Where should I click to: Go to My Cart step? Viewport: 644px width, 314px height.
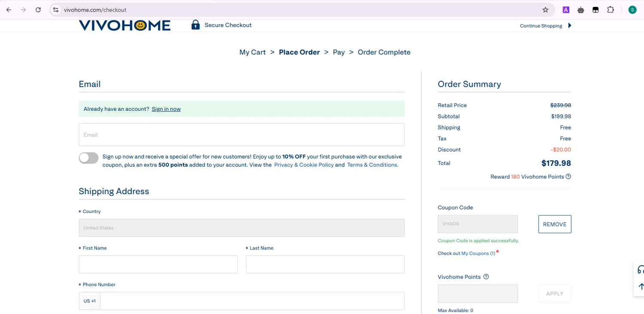tap(252, 52)
